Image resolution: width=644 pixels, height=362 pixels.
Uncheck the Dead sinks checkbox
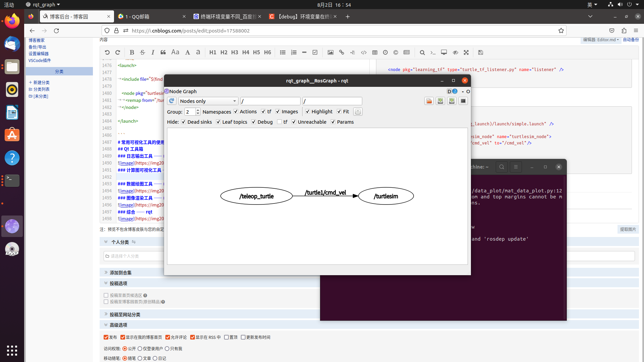coord(183,122)
